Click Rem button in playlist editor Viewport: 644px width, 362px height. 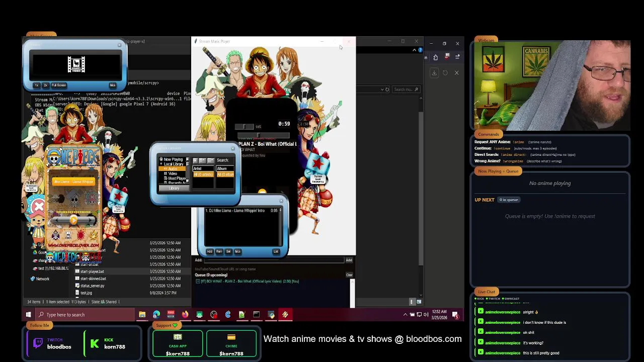point(219,251)
